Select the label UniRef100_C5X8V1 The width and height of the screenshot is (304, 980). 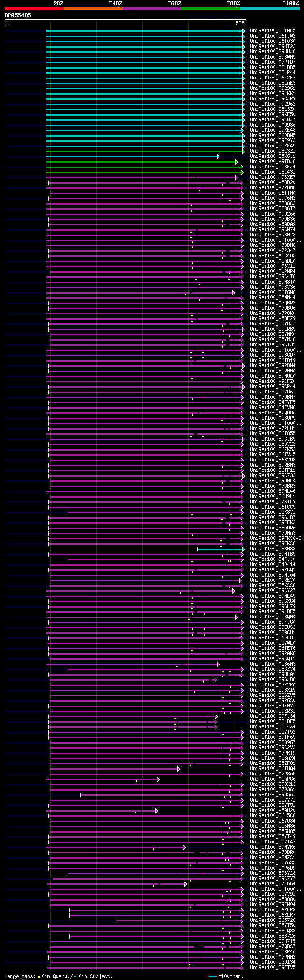[x=273, y=512]
